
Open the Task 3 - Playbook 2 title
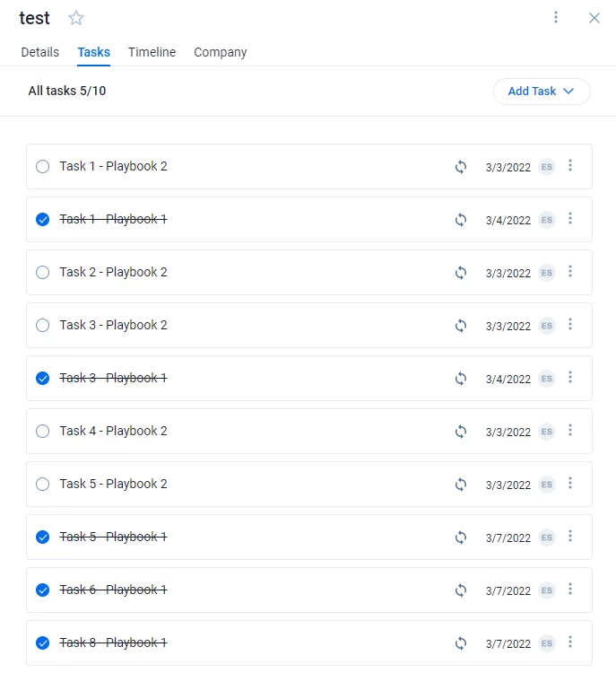point(113,325)
